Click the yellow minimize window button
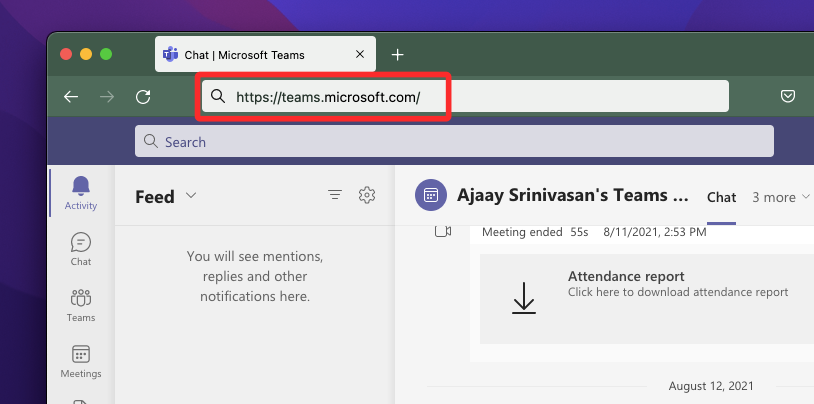 (86, 54)
